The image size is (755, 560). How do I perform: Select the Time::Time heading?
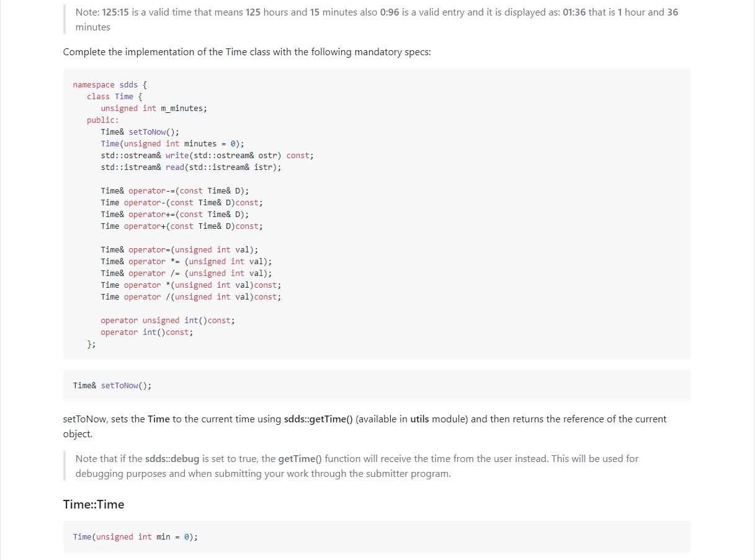[92, 504]
